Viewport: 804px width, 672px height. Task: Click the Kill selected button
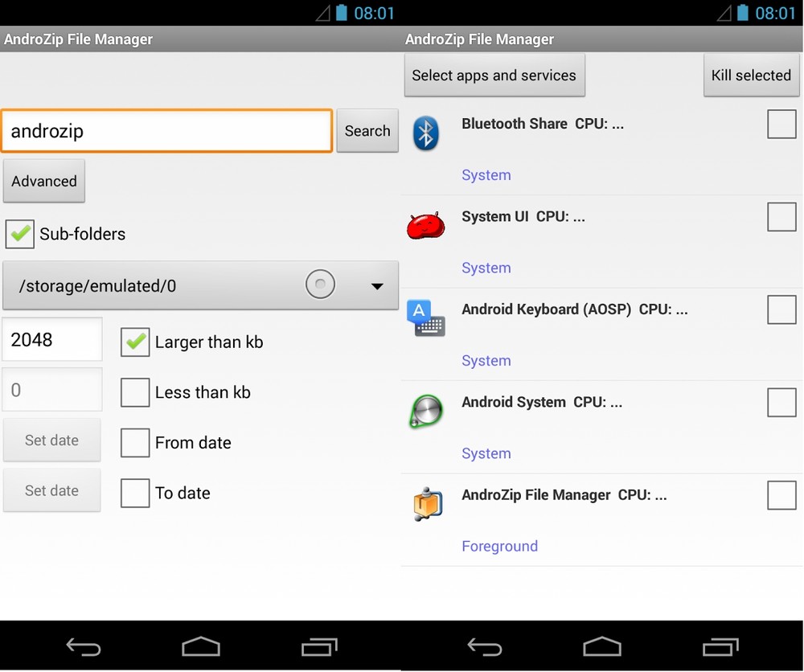(751, 75)
